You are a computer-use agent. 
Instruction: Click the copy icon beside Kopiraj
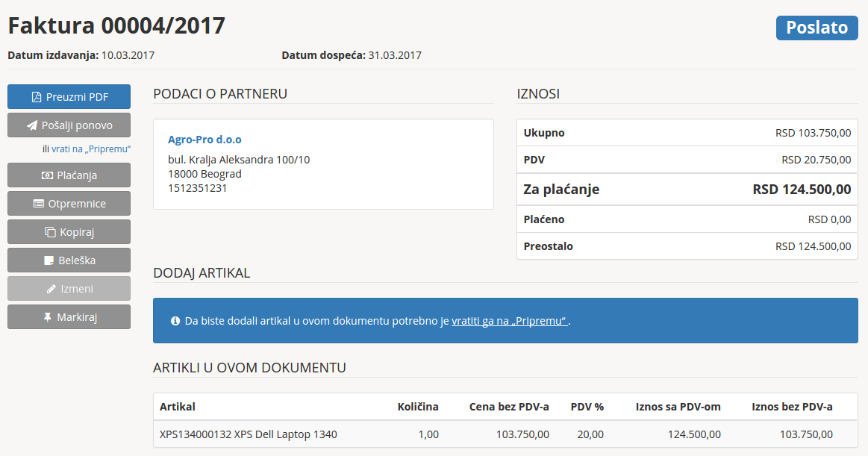pyautogui.click(x=51, y=232)
